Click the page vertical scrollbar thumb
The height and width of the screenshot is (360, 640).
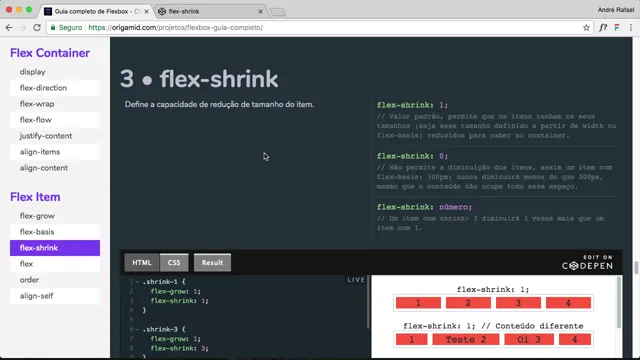tap(636, 268)
